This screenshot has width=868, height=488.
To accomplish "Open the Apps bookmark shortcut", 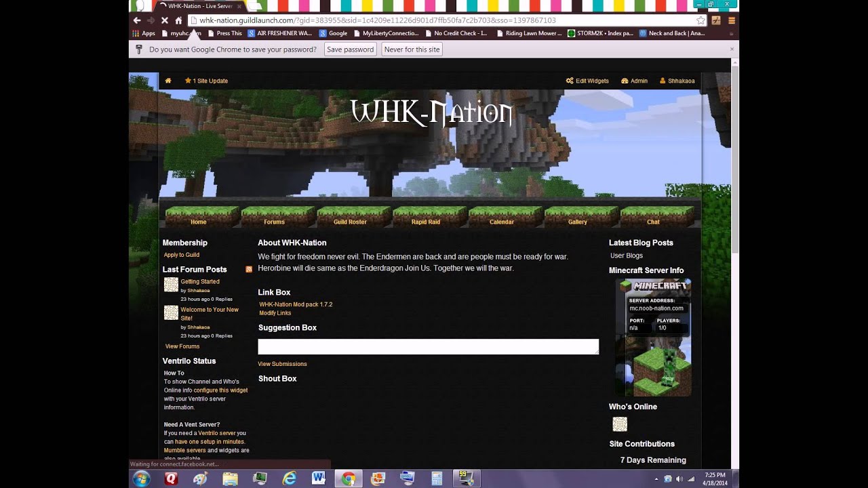I will (x=144, y=33).
